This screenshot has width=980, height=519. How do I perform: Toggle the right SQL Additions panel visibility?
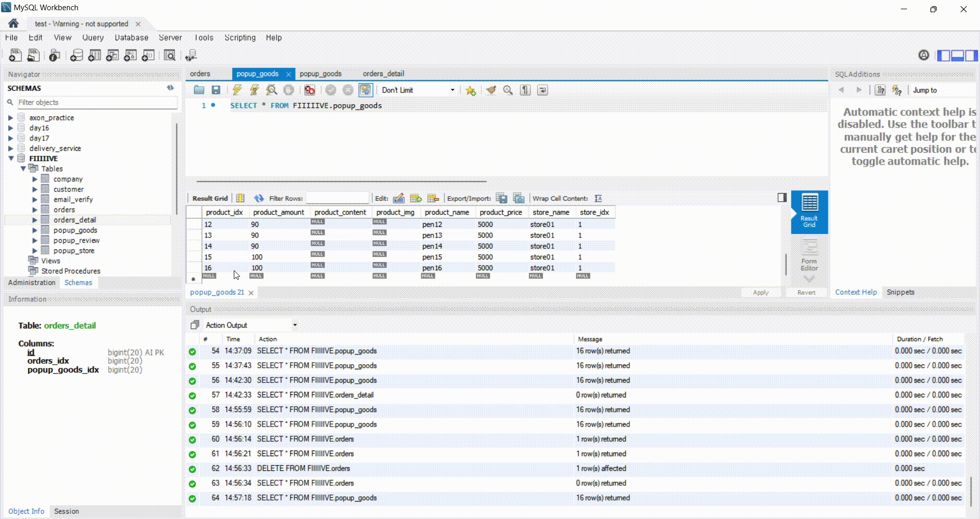[x=971, y=55]
